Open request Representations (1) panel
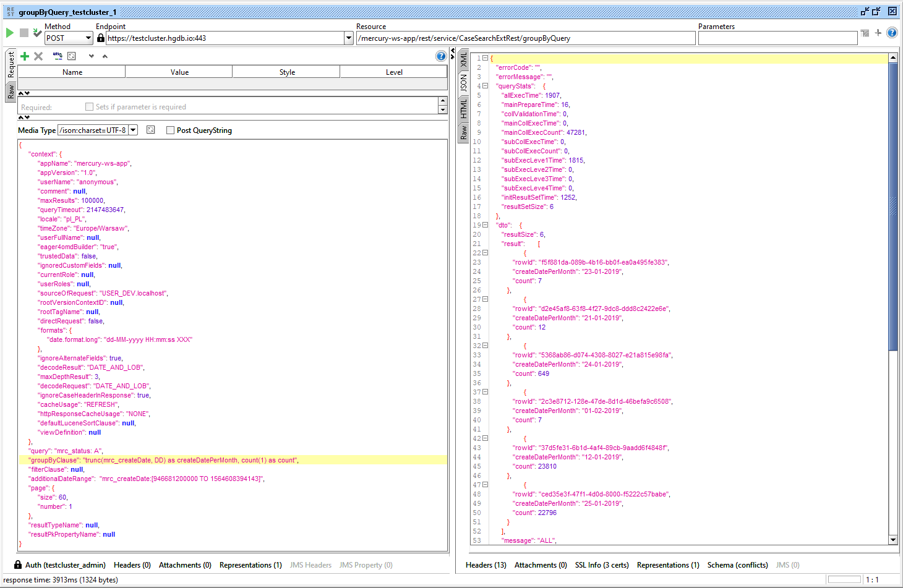The image size is (903, 588). (250, 565)
